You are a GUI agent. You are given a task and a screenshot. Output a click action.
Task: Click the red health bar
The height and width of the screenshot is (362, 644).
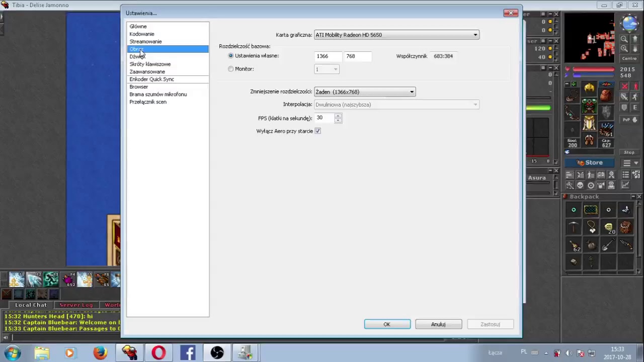coord(594,69)
